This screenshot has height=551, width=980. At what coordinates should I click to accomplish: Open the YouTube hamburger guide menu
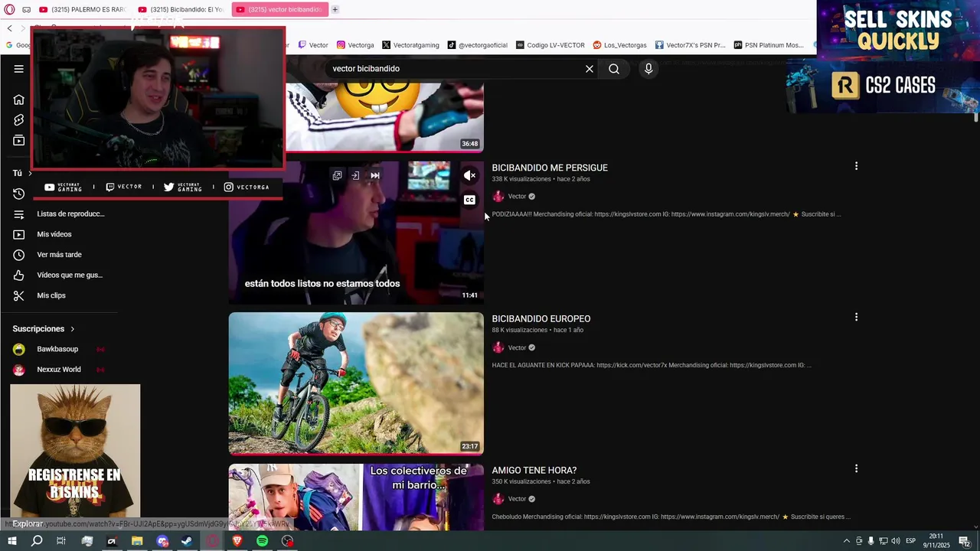[18, 69]
